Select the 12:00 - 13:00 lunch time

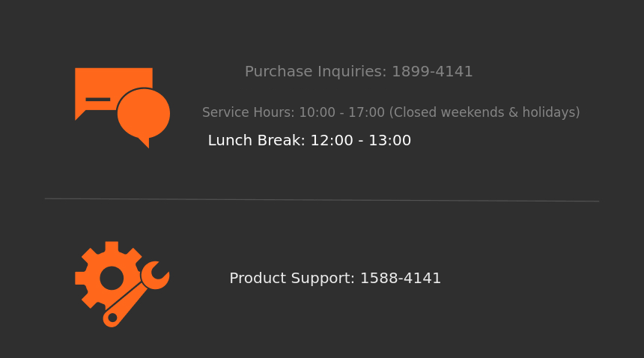(x=360, y=141)
